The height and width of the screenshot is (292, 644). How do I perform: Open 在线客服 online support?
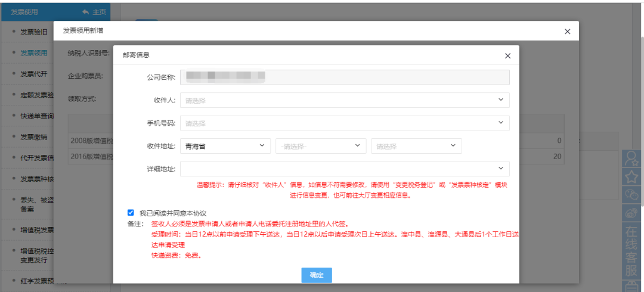point(630,250)
